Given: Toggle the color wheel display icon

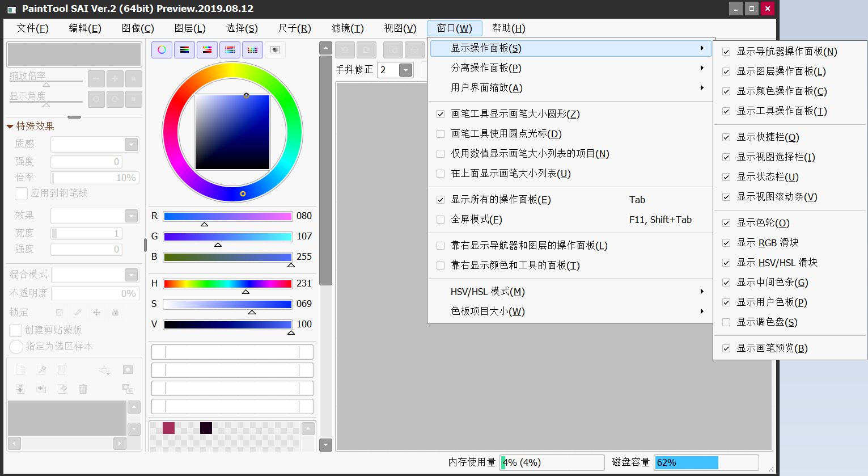Looking at the screenshot, I should tap(162, 50).
